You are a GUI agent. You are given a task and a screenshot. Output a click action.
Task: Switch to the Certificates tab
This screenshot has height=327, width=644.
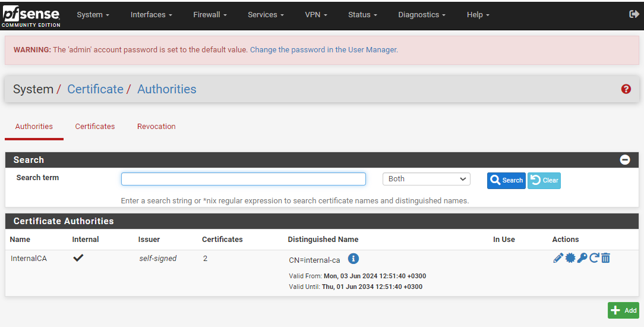pyautogui.click(x=95, y=127)
